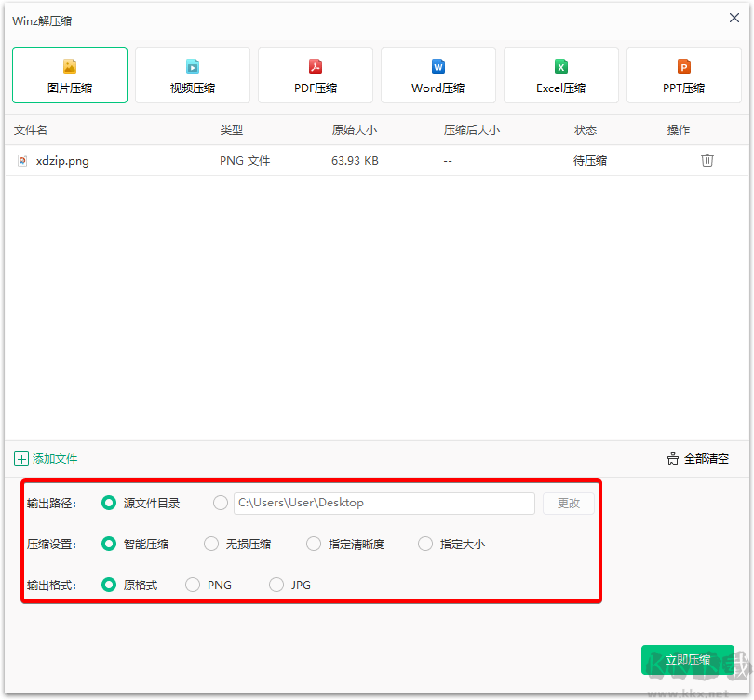Click the 更改 button to change path
Image resolution: width=754 pixels, height=700 pixels.
pyautogui.click(x=569, y=503)
